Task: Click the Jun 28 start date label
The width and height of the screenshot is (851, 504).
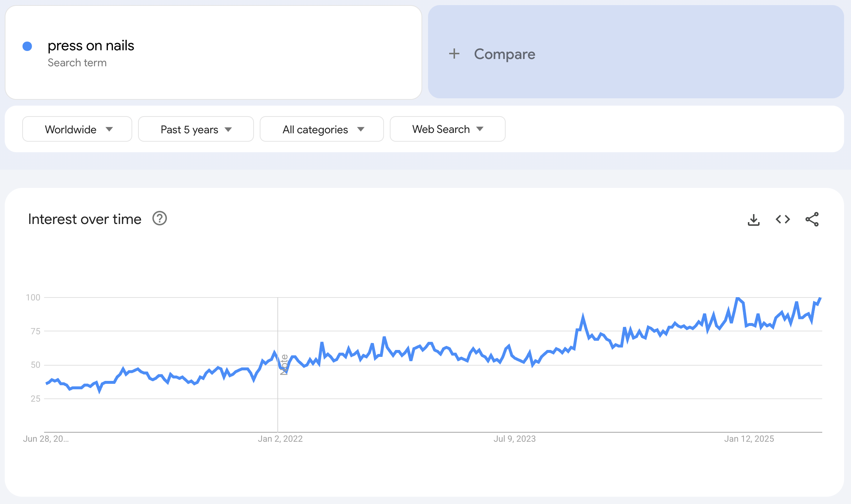Action: pos(46,439)
